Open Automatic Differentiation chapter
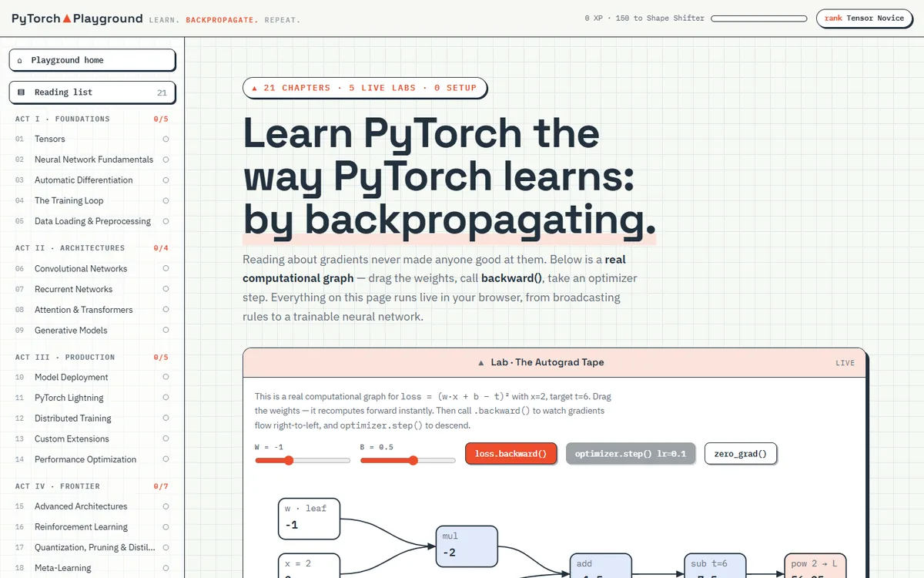The height and width of the screenshot is (578, 924). tap(92, 180)
